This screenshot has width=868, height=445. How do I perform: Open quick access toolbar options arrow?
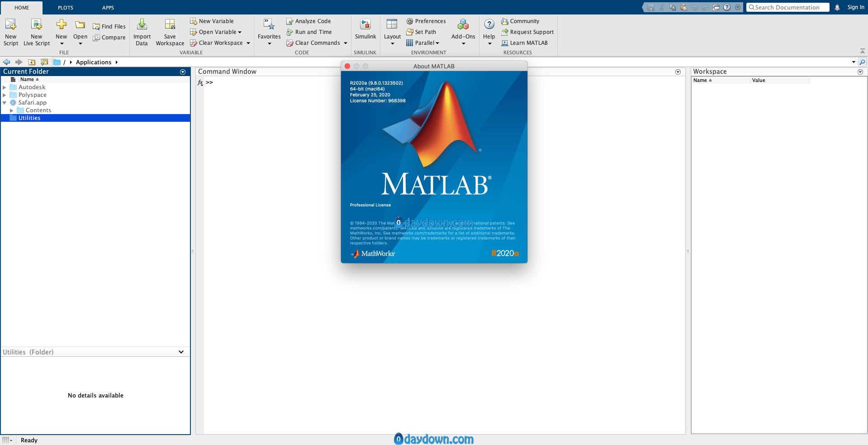coord(738,7)
